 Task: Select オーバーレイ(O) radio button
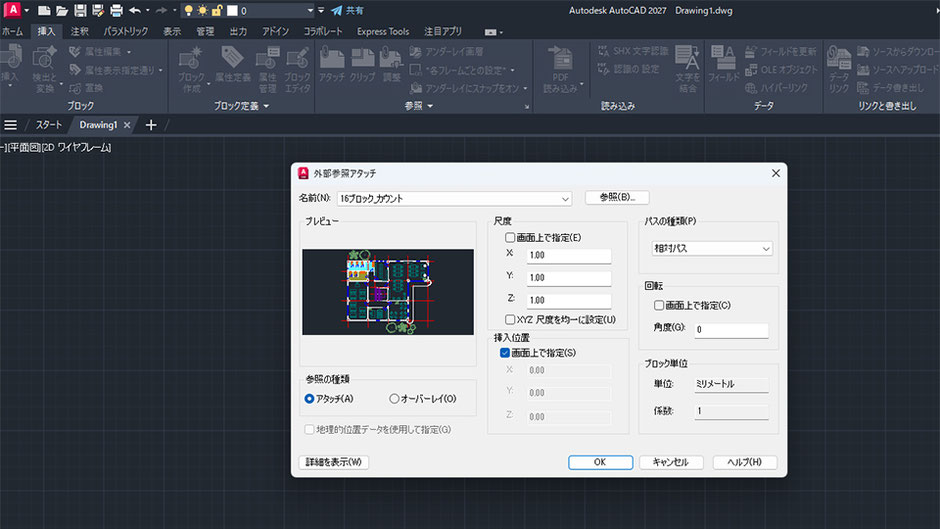394,398
